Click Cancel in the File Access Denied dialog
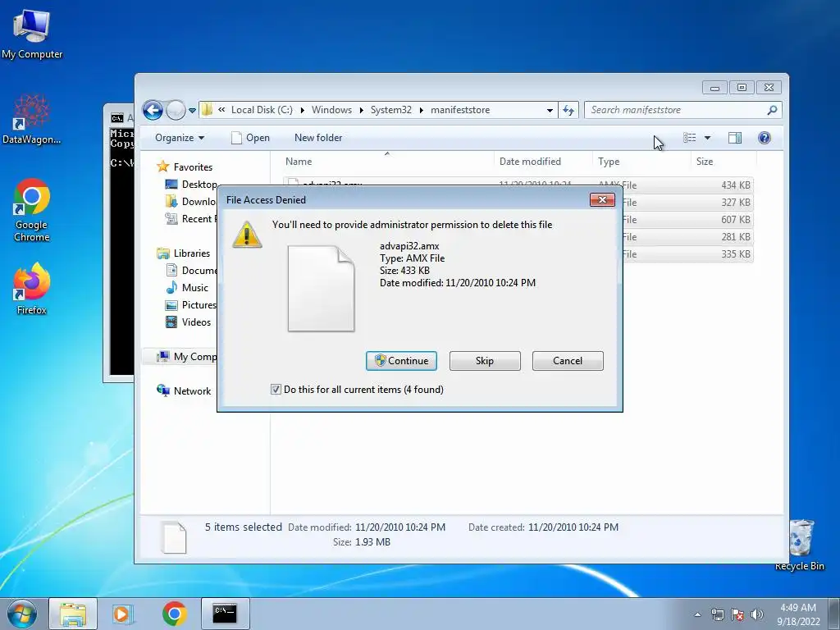Screen dimensions: 840x630 pos(568,361)
